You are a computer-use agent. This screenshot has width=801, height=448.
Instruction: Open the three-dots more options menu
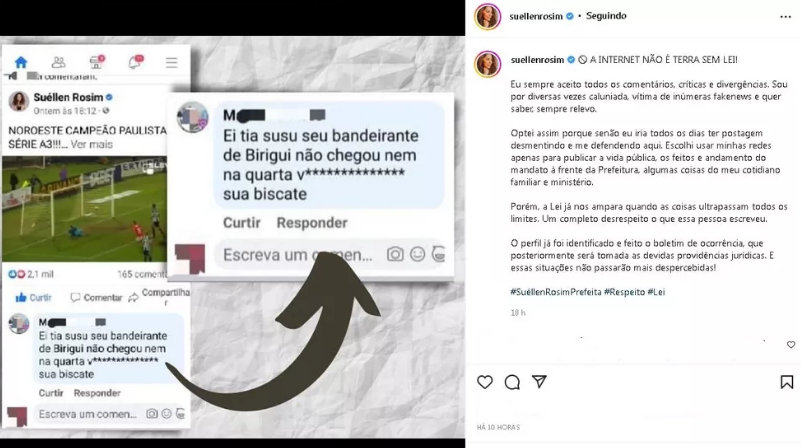(x=786, y=17)
